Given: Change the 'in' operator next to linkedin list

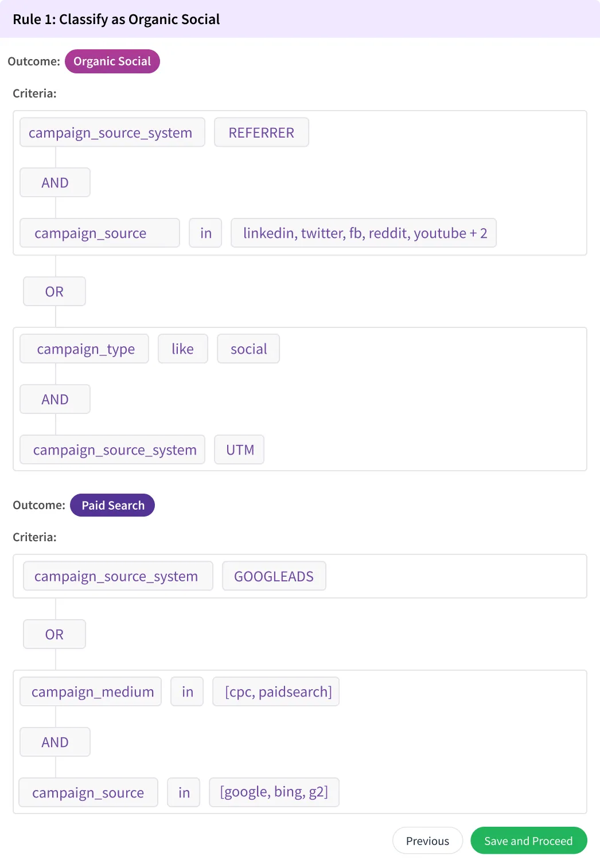Looking at the screenshot, I should (205, 233).
